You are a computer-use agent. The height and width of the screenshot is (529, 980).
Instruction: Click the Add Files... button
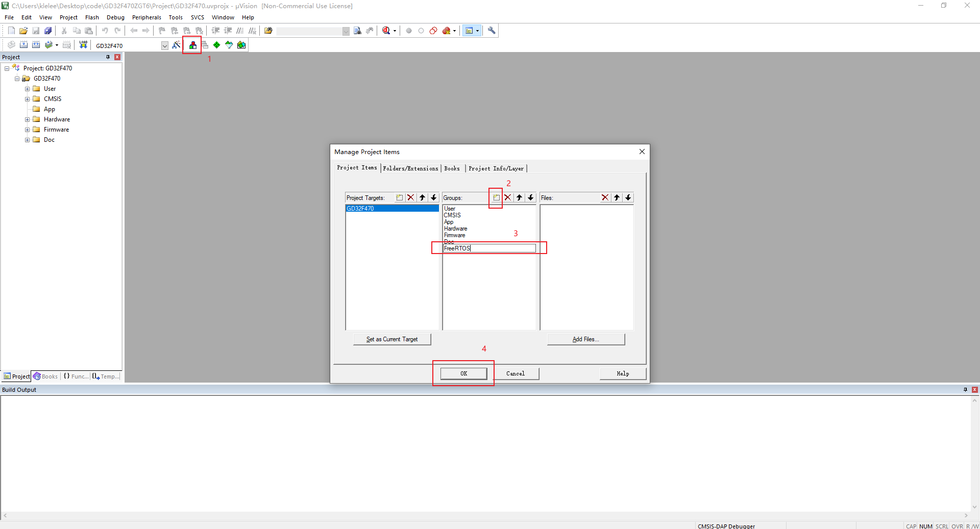(x=585, y=339)
